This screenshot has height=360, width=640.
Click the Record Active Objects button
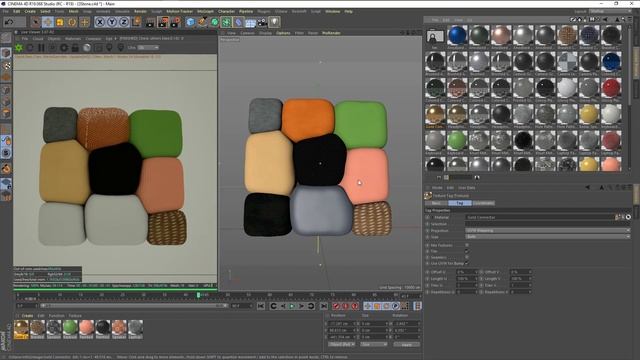click(336, 306)
